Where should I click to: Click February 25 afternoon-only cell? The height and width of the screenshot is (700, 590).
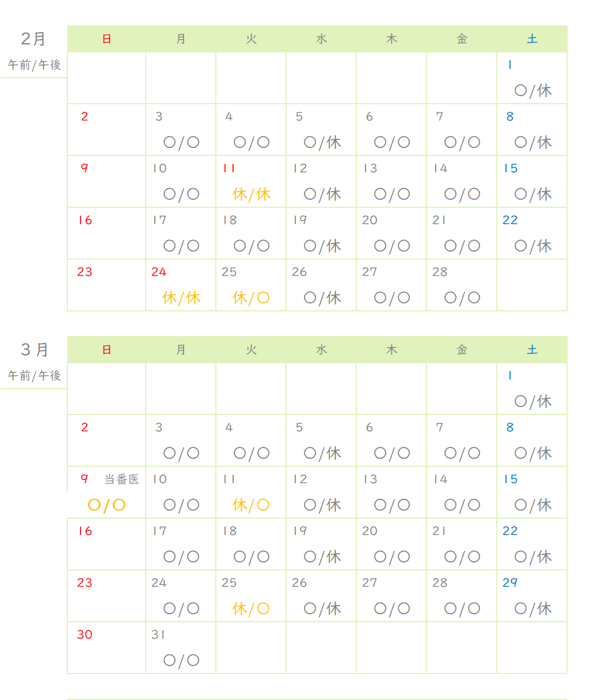coord(251,285)
